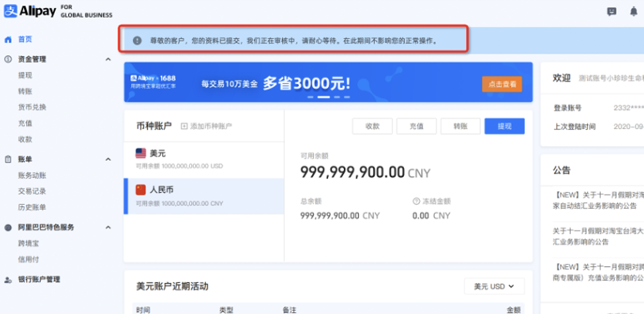The height and width of the screenshot is (314, 644).
Task: Open the 美元 USD currency dropdown
Action: tap(494, 286)
